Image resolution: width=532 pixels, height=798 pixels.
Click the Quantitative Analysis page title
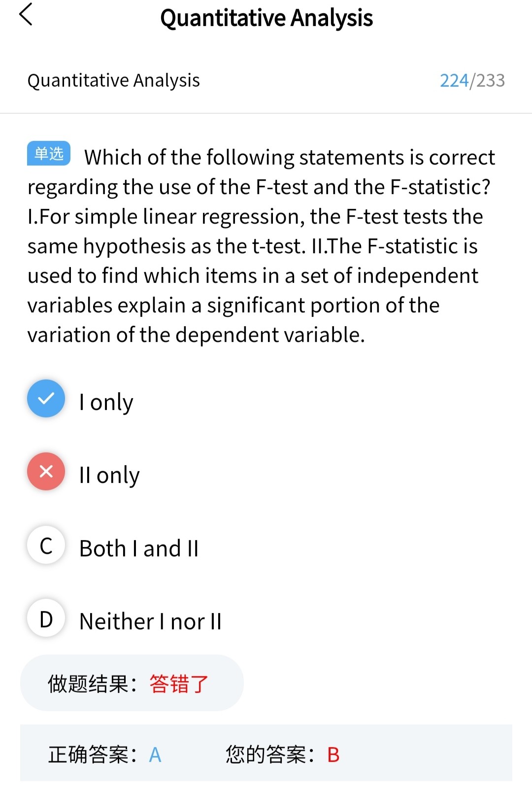tap(266, 18)
